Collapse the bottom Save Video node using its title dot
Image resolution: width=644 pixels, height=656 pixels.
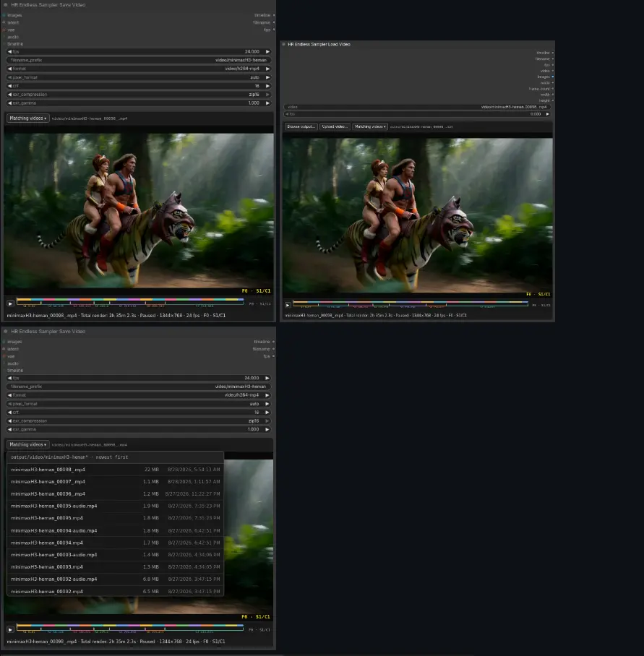(x=6, y=332)
